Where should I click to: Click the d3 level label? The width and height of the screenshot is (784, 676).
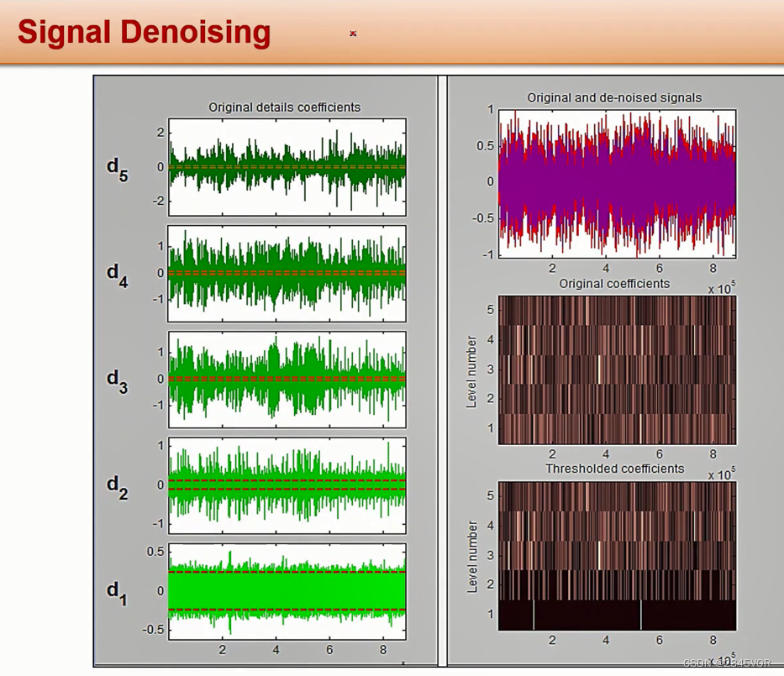pyautogui.click(x=118, y=381)
